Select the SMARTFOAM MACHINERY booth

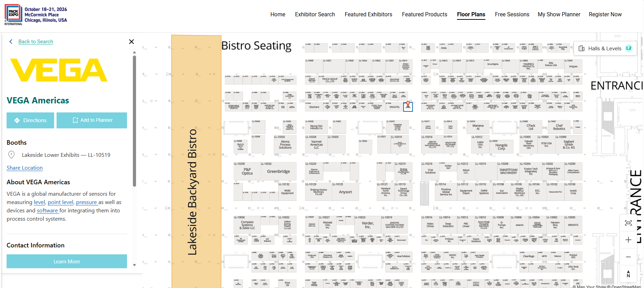508,171
